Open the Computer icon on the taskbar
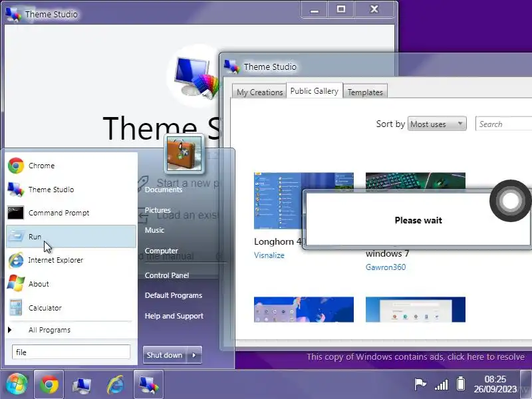Image resolution: width=532 pixels, height=399 pixels. click(x=82, y=385)
